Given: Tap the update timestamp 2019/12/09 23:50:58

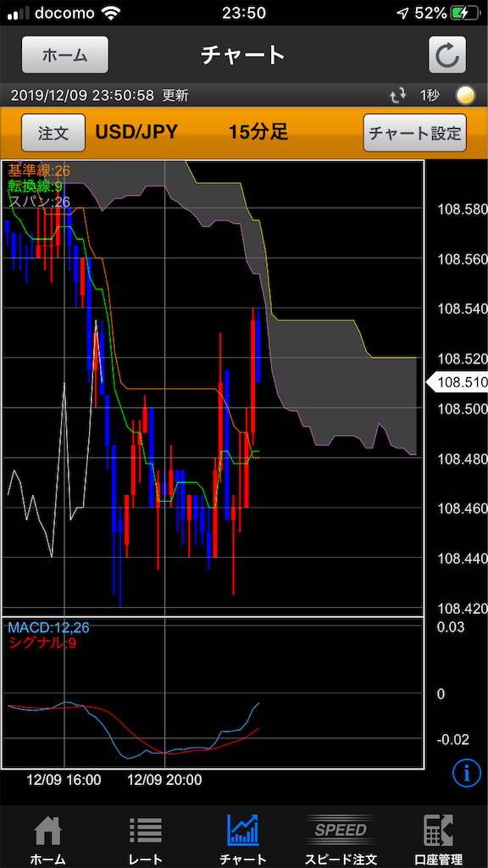Looking at the screenshot, I should (82, 96).
